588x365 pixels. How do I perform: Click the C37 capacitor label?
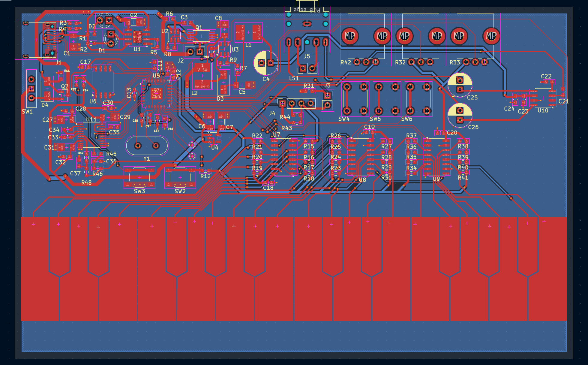[75, 173]
